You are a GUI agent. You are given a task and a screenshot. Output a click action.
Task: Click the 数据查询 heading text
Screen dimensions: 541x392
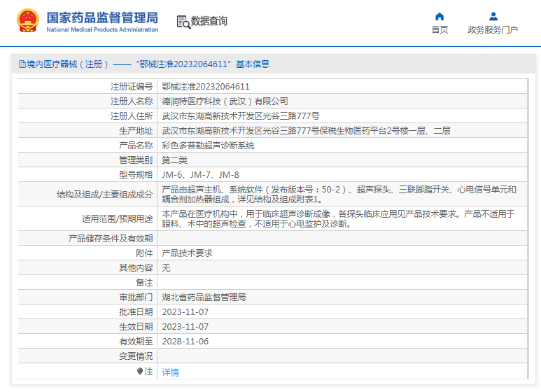[x=209, y=21]
